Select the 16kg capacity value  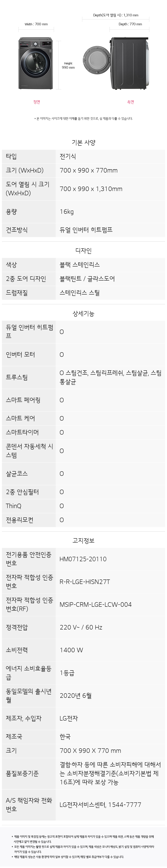point(67,212)
